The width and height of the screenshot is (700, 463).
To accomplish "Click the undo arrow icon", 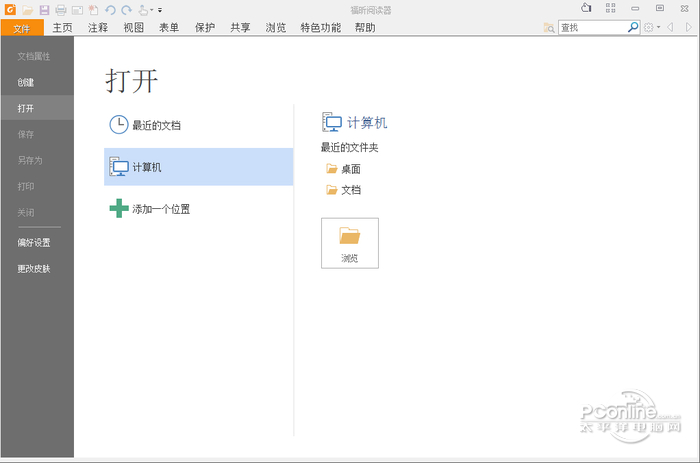I will pyautogui.click(x=110, y=10).
